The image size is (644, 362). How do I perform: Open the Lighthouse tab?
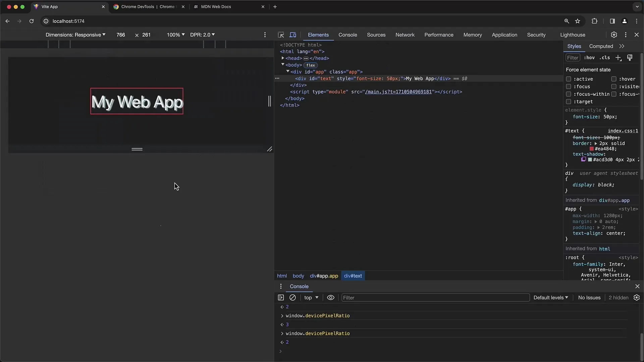pyautogui.click(x=573, y=35)
